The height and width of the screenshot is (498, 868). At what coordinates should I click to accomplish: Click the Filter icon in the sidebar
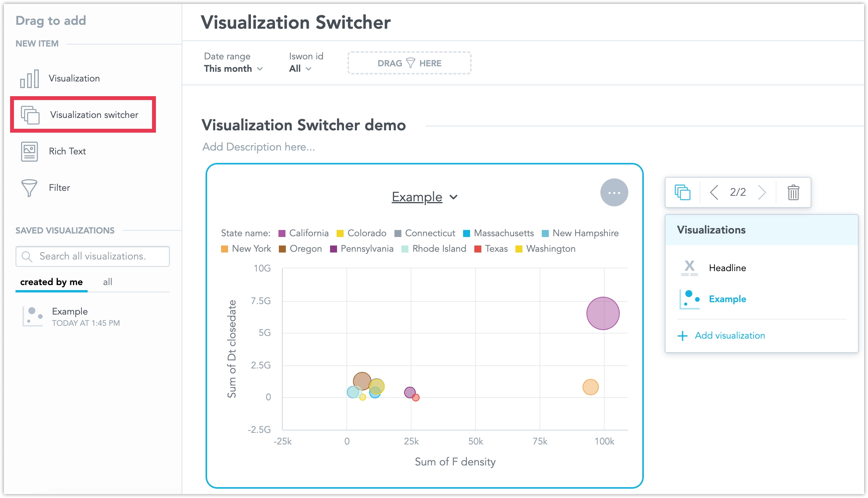29,188
